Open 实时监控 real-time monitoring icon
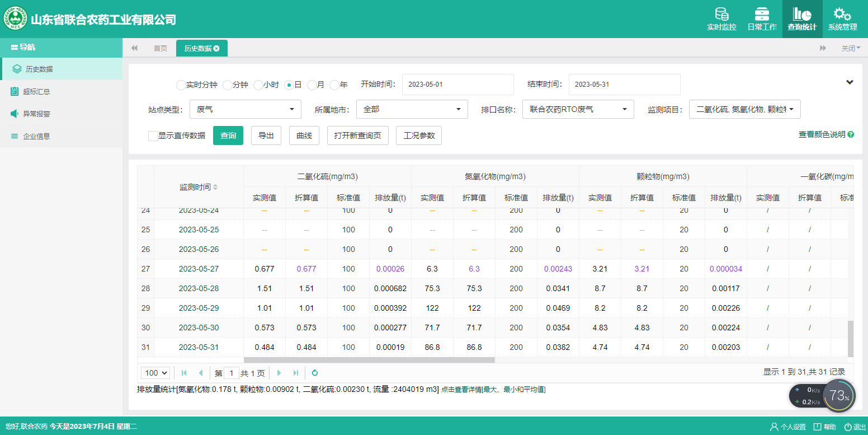The image size is (868, 435). point(721,15)
